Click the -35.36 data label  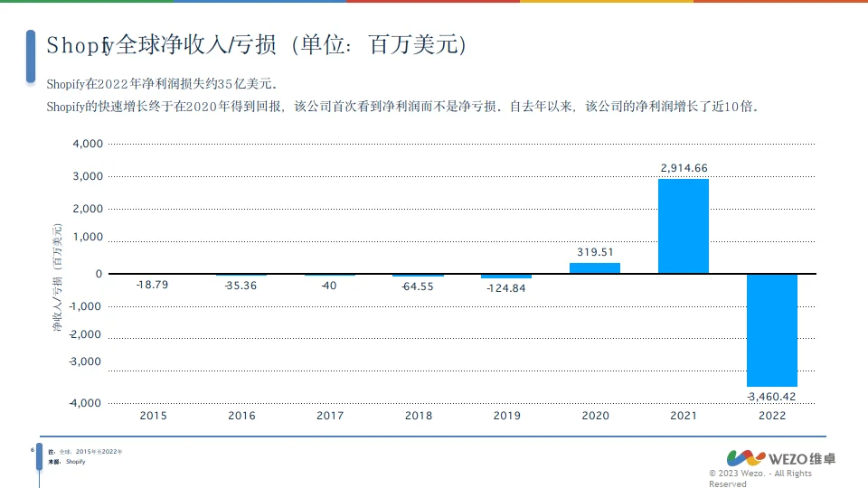(x=241, y=286)
